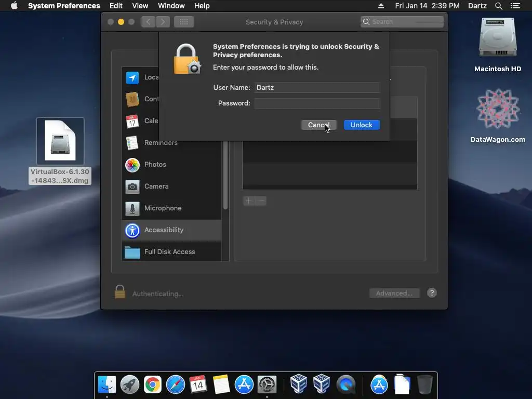This screenshot has width=532, height=399.
Task: Click the Password field
Action: (x=317, y=103)
